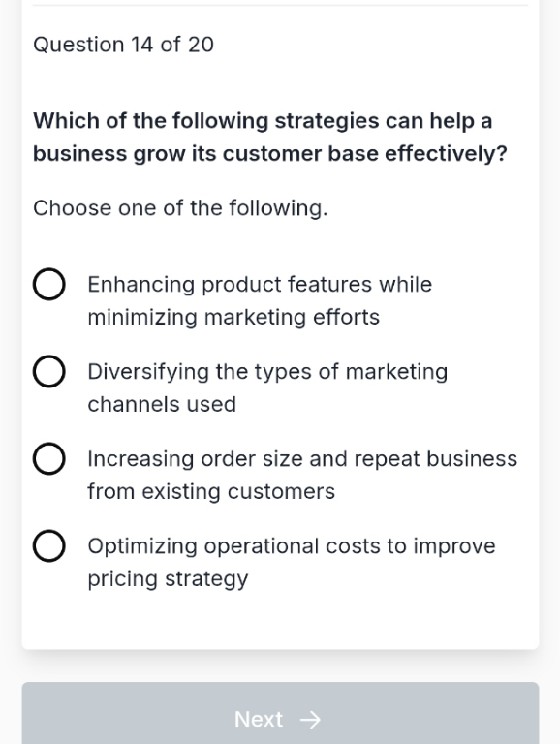Click the 'Question 14 of 20' counter
The image size is (560, 744).
tap(123, 45)
